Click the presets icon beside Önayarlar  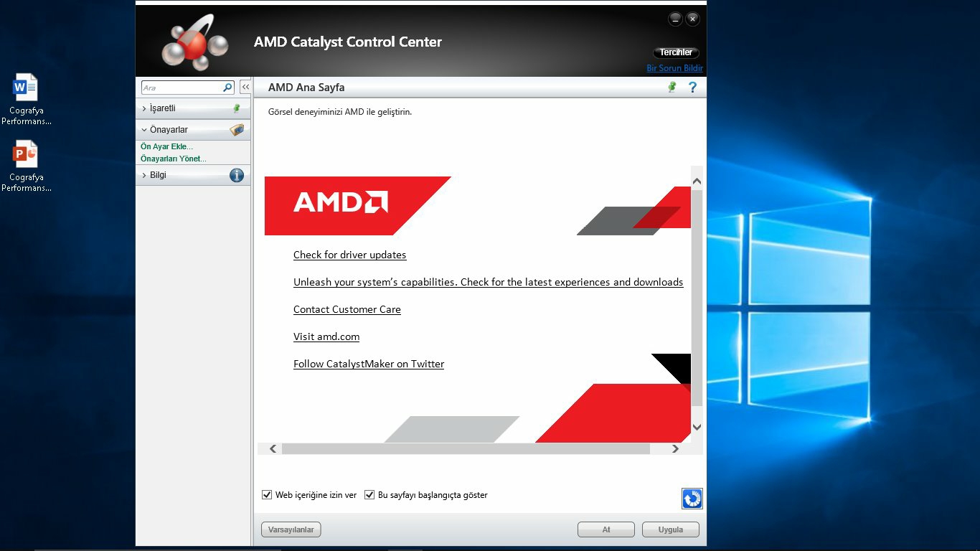pos(237,130)
